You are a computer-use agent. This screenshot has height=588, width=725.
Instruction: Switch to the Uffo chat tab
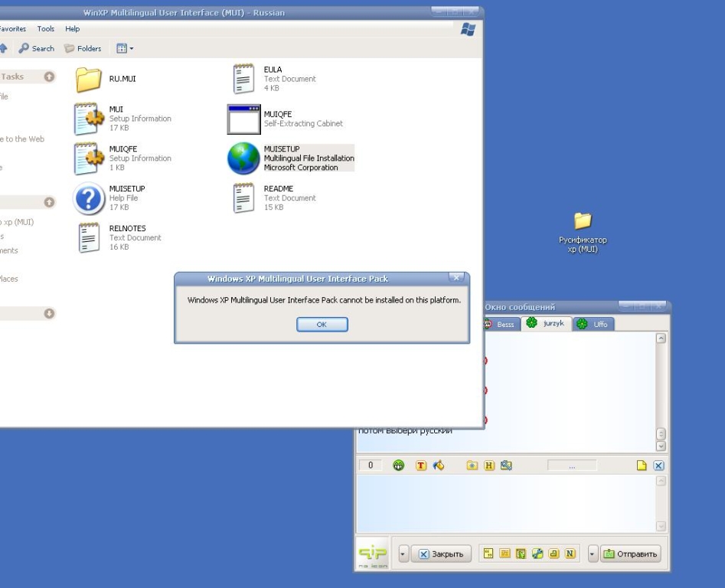click(593, 324)
